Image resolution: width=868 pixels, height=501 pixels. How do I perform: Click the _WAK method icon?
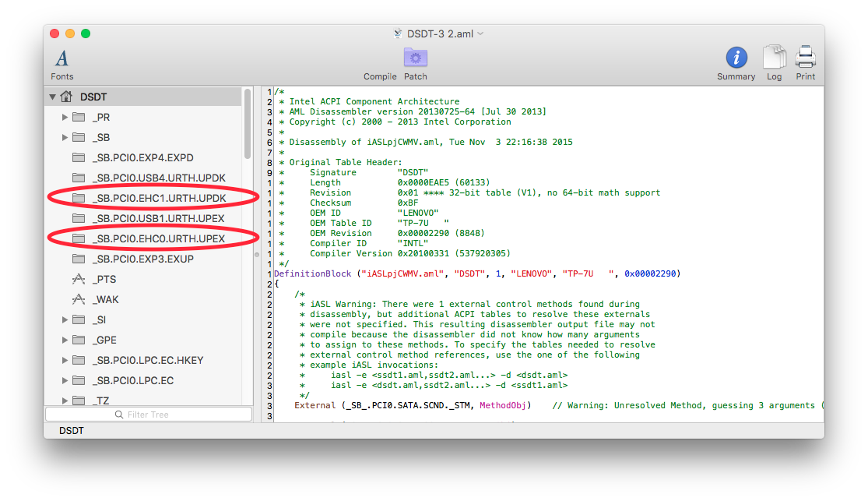point(79,299)
